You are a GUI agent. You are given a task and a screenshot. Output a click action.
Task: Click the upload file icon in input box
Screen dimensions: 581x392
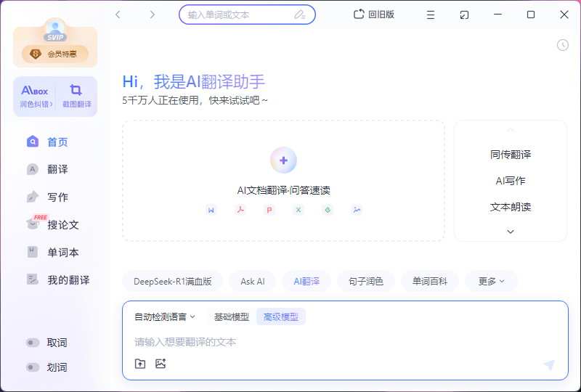pyautogui.click(x=140, y=364)
